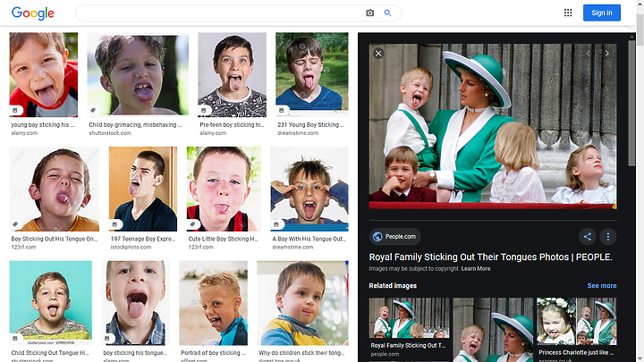
Task: Open 123rf.com source under 'Cute Little Boy'
Action: 201,247
